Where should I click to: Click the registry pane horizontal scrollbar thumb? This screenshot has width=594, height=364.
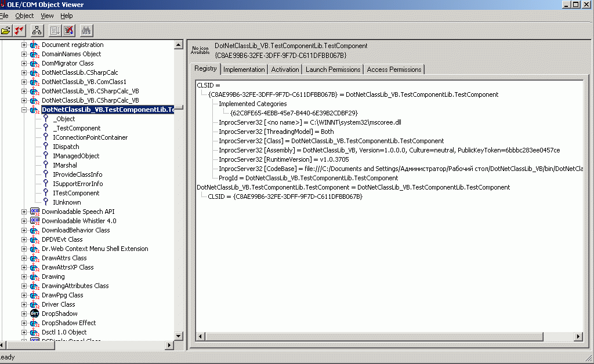point(374,336)
